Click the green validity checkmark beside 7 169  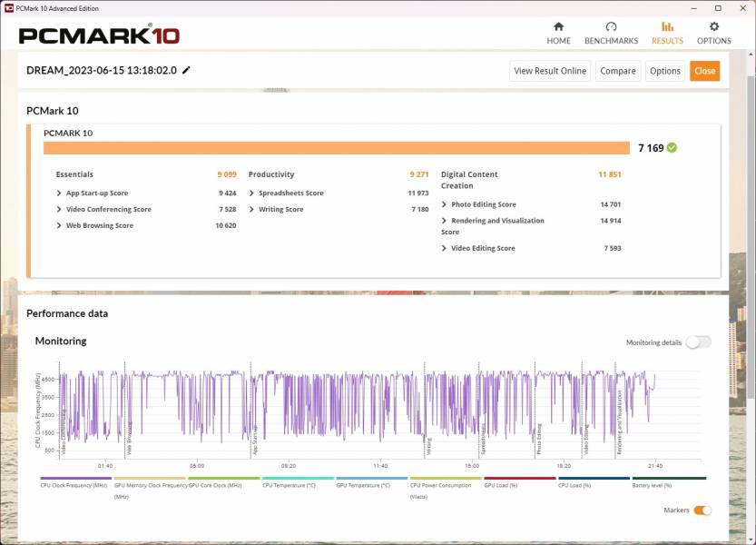672,148
